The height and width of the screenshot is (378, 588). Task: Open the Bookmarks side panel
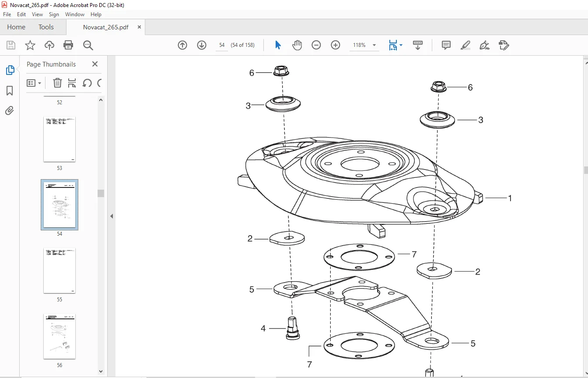[x=10, y=91]
